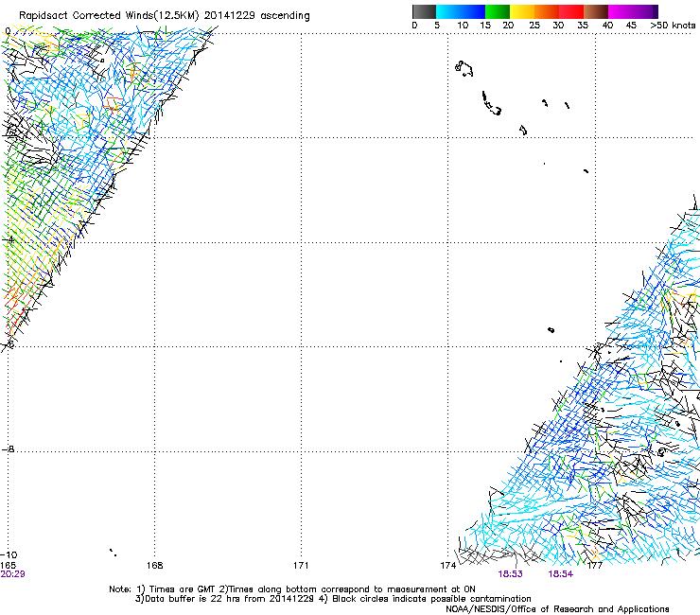700x615 pixels.
Task: Click the legend scale label '45'
Action: 631,25
